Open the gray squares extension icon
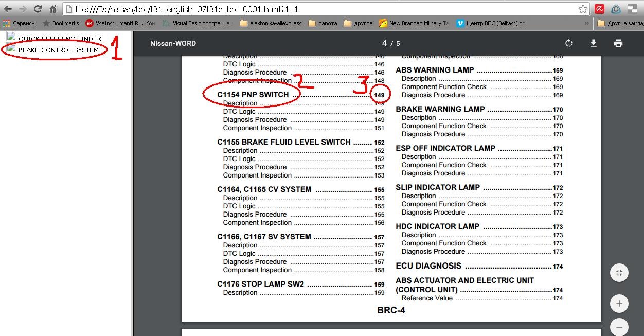The width and height of the screenshot is (644, 336). coord(632,8)
